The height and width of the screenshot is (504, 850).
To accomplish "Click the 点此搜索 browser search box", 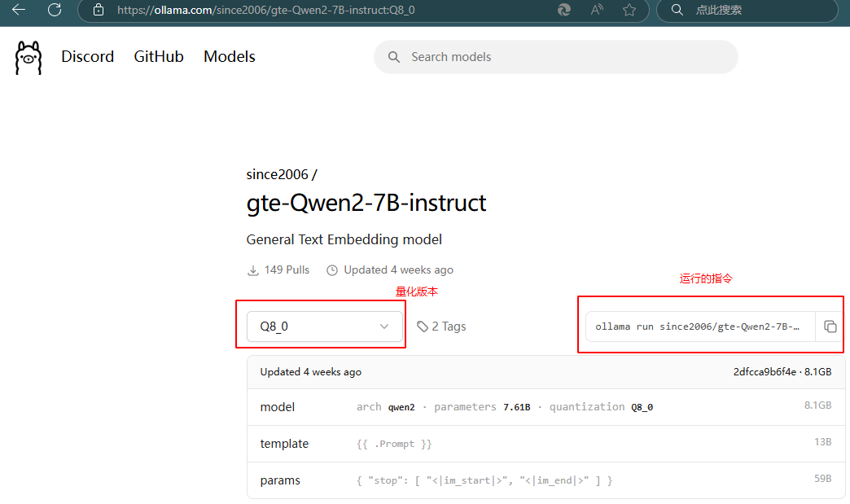I will 747,10.
